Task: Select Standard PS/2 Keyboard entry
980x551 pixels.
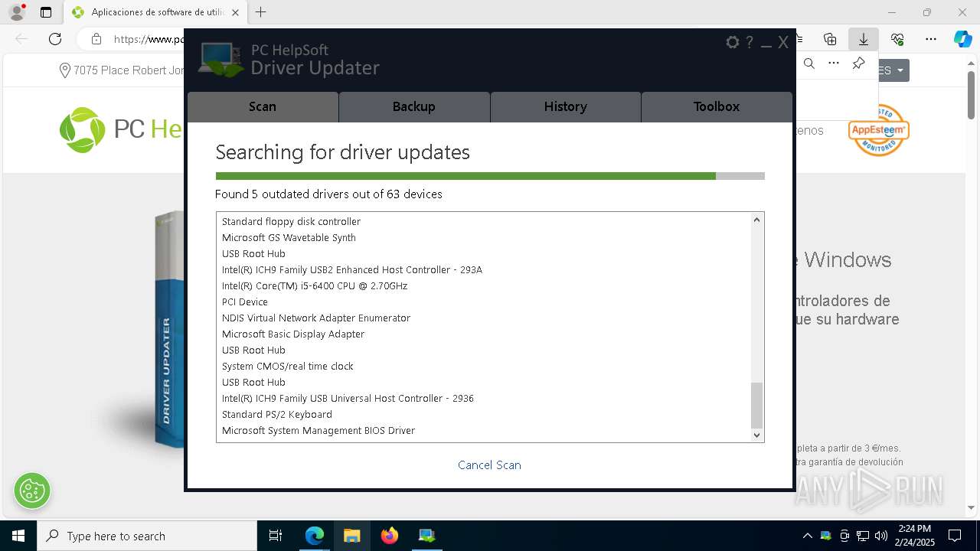Action: coord(277,414)
